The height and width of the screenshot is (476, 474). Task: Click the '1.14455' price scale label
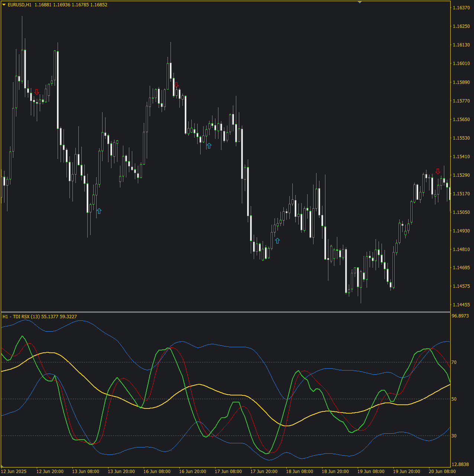pyautogui.click(x=461, y=304)
